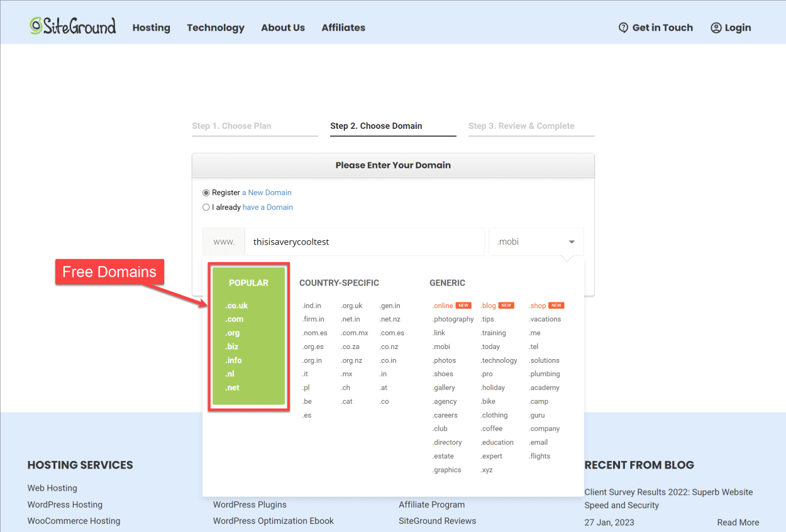The height and width of the screenshot is (532, 786).
Task: Pick the .shop generic extension
Action: 538,306
